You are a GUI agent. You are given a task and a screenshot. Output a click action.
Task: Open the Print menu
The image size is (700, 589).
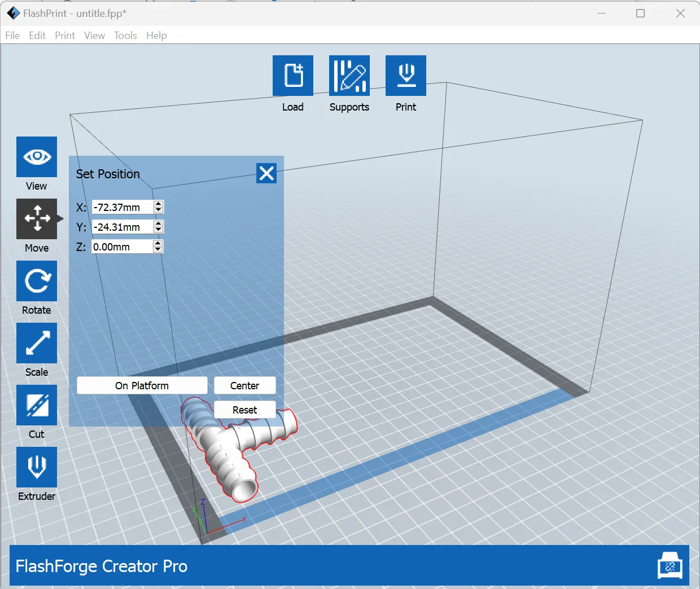point(65,36)
